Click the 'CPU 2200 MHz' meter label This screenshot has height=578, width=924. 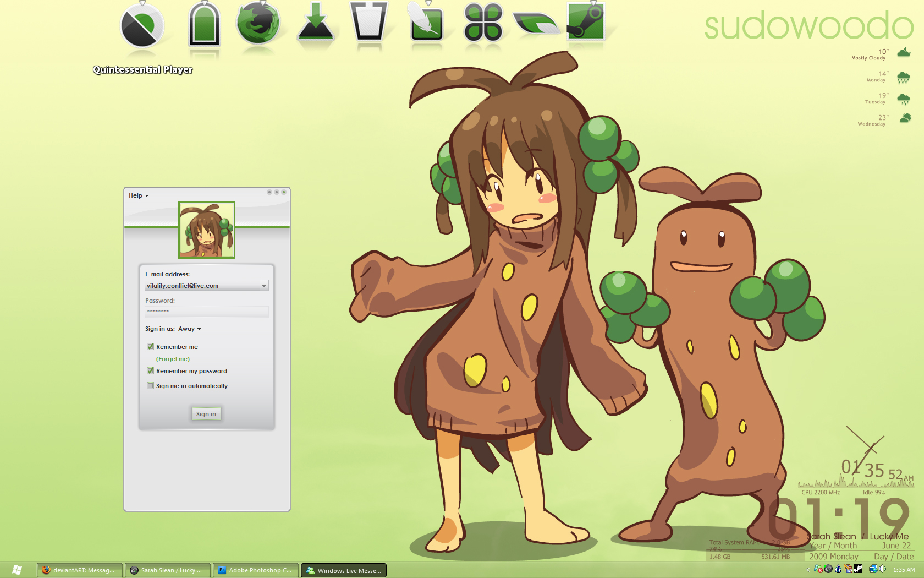click(821, 492)
